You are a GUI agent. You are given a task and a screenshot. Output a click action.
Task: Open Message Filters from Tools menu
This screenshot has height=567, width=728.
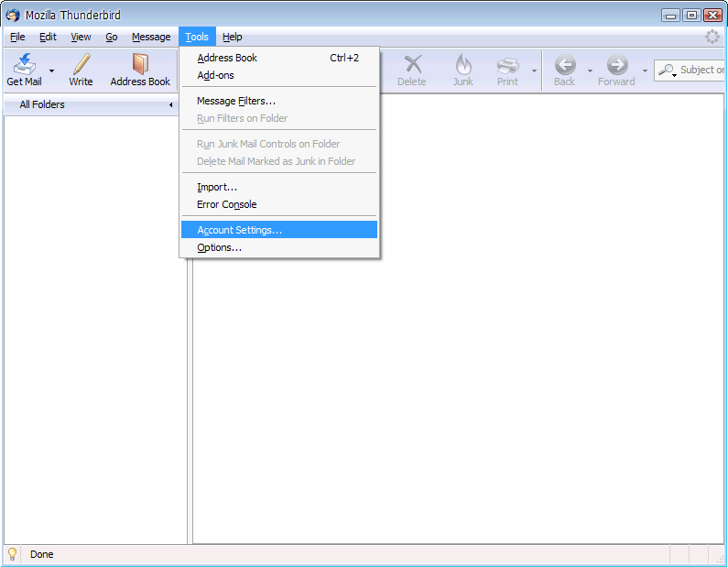tap(236, 101)
